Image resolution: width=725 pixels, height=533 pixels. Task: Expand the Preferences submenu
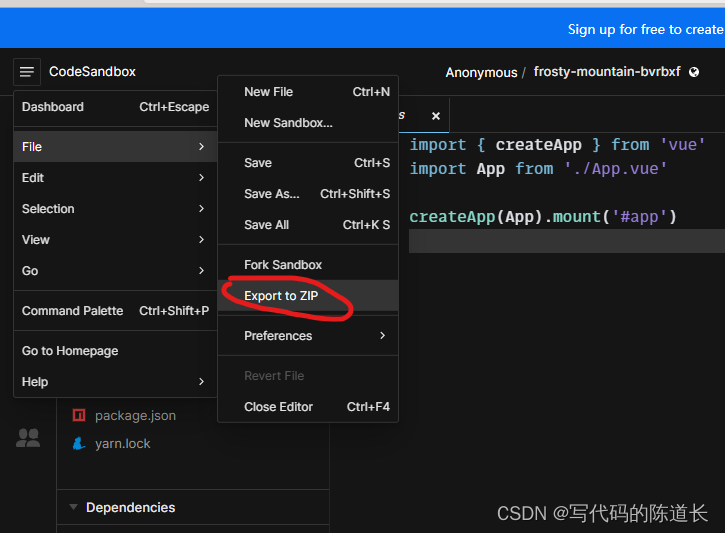(x=308, y=336)
